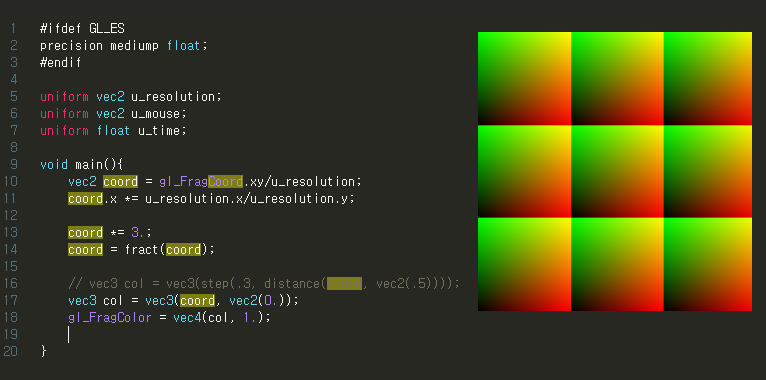This screenshot has height=380, width=766.
Task: Click 'u_resolution;' in the uniform declaration
Action: 176,97
